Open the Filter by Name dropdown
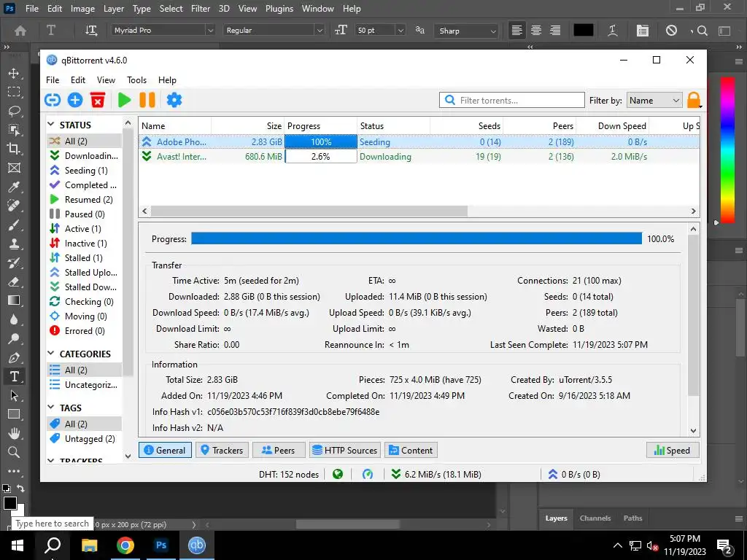Image resolution: width=747 pixels, height=560 pixels. [x=654, y=101]
